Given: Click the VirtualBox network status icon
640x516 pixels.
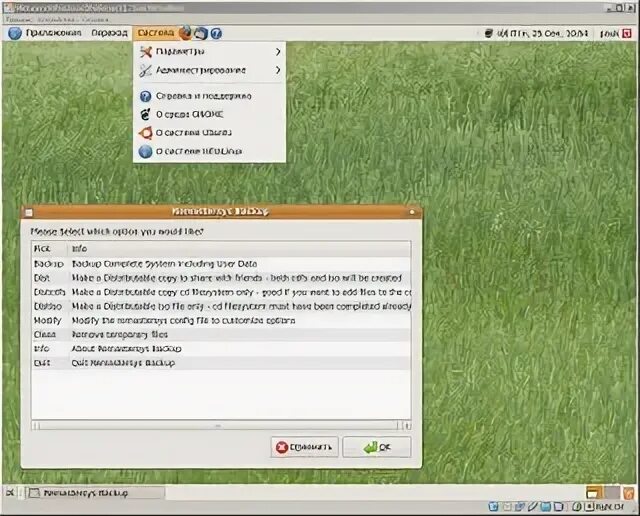Looking at the screenshot, I should click(520, 507).
